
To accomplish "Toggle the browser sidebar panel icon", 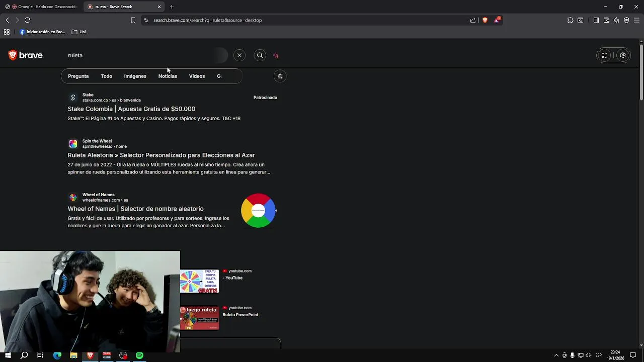I will (596, 20).
